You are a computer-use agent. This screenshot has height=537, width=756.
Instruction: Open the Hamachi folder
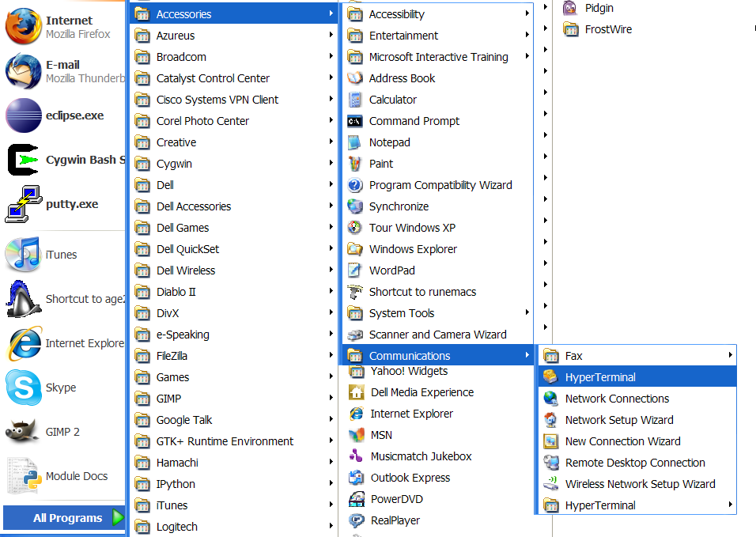pyautogui.click(x=234, y=463)
